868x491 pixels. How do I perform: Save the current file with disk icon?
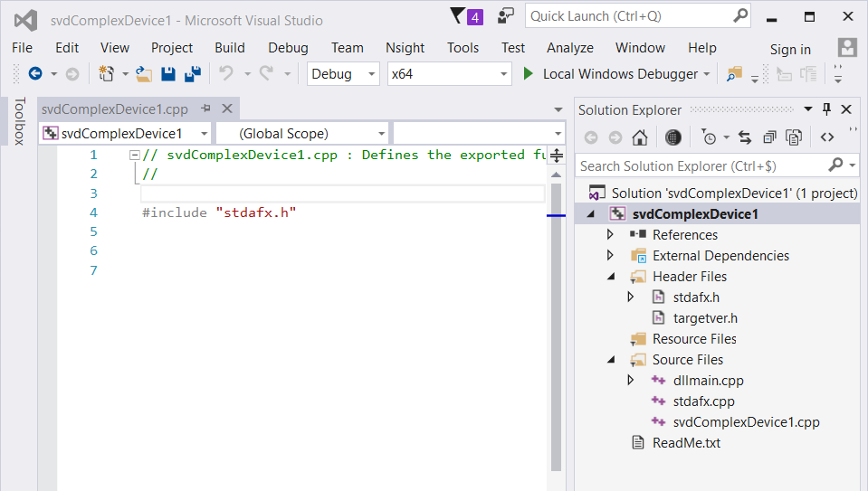click(168, 73)
